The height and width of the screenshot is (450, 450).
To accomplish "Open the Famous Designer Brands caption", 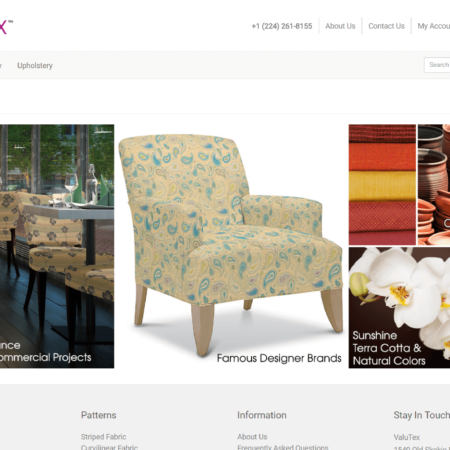I will [279, 358].
